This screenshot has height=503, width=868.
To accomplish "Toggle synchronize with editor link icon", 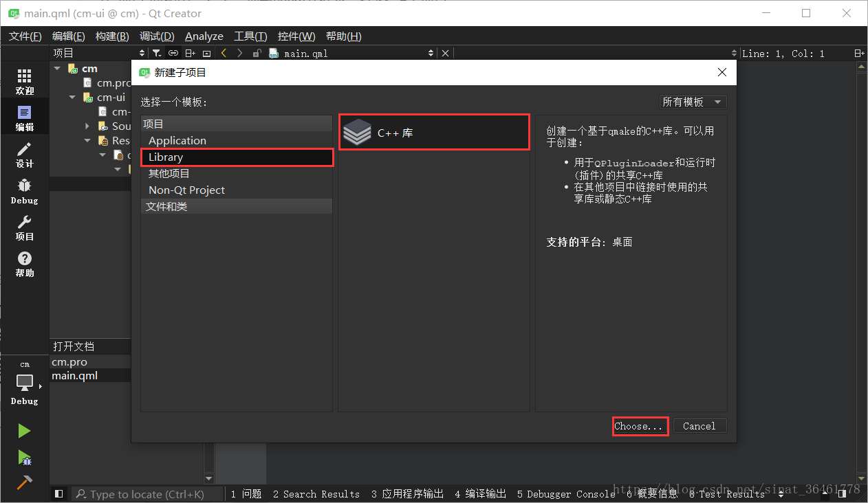I will tap(173, 53).
